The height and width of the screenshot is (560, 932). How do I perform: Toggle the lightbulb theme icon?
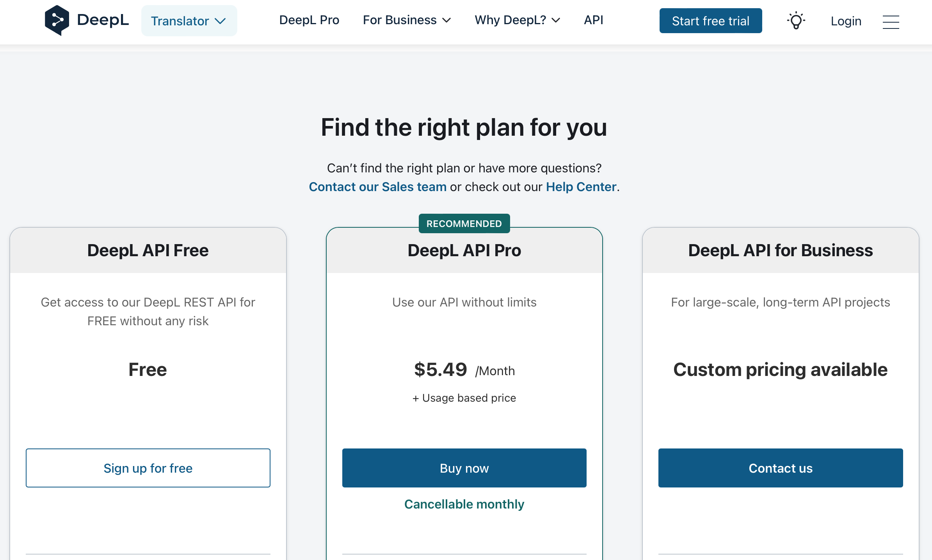[x=796, y=21]
